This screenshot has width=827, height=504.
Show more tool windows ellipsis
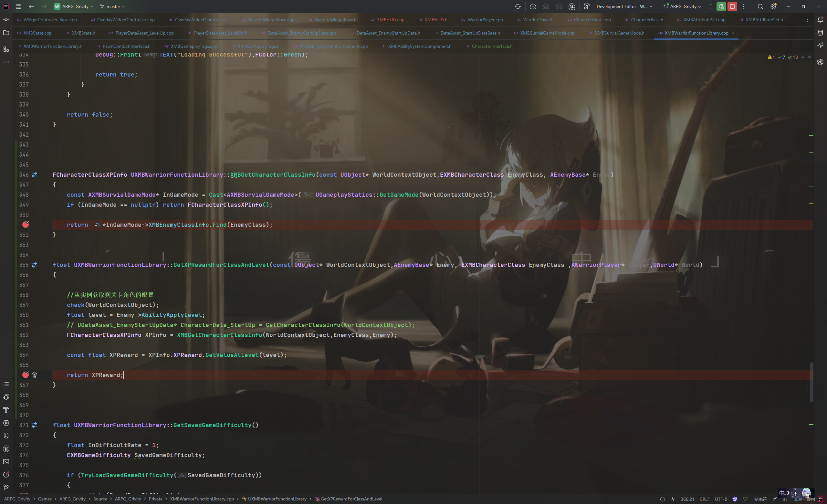pyautogui.click(x=6, y=62)
